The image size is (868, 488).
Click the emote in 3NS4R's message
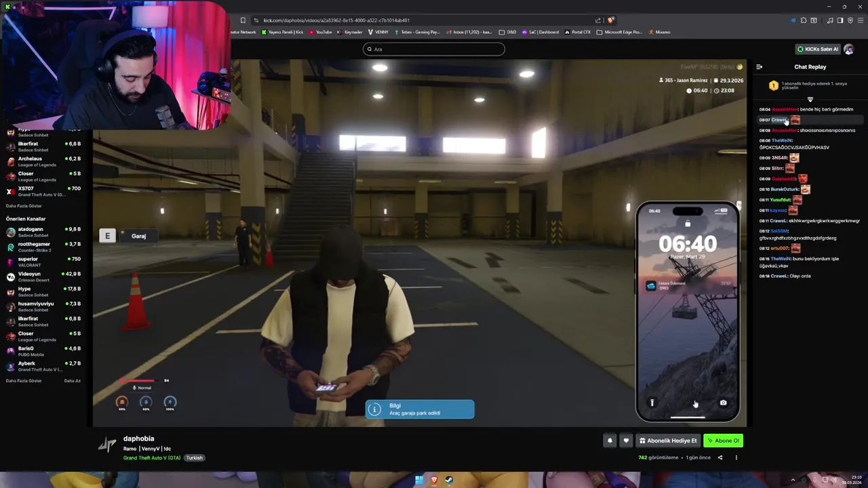(x=794, y=158)
